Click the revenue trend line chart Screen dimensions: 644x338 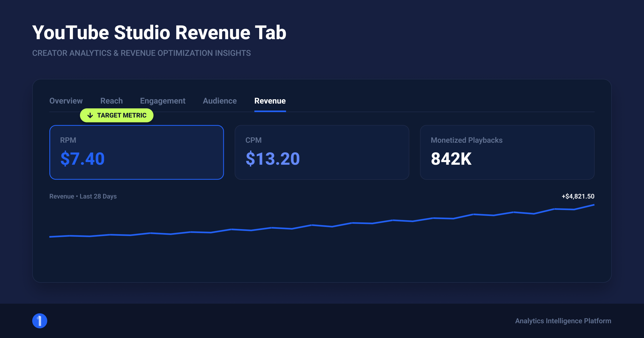pyautogui.click(x=322, y=221)
